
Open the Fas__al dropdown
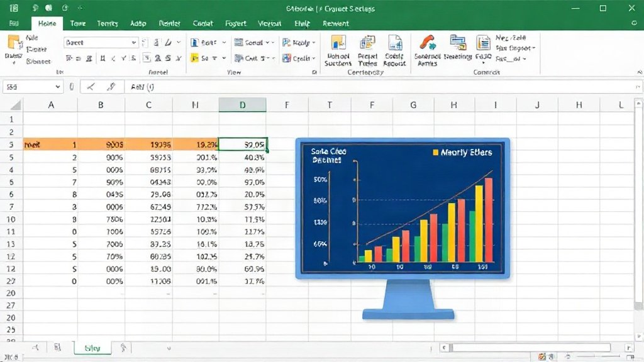[511, 58]
